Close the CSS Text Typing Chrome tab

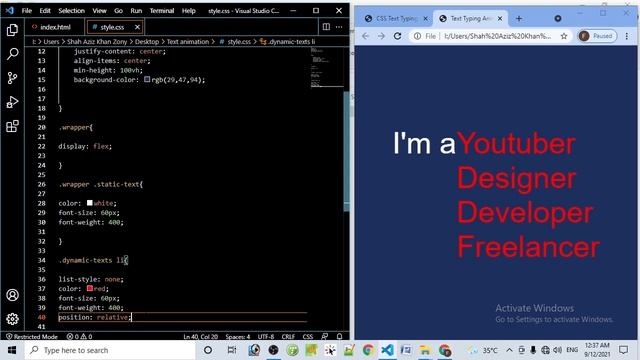pyautogui.click(x=425, y=18)
